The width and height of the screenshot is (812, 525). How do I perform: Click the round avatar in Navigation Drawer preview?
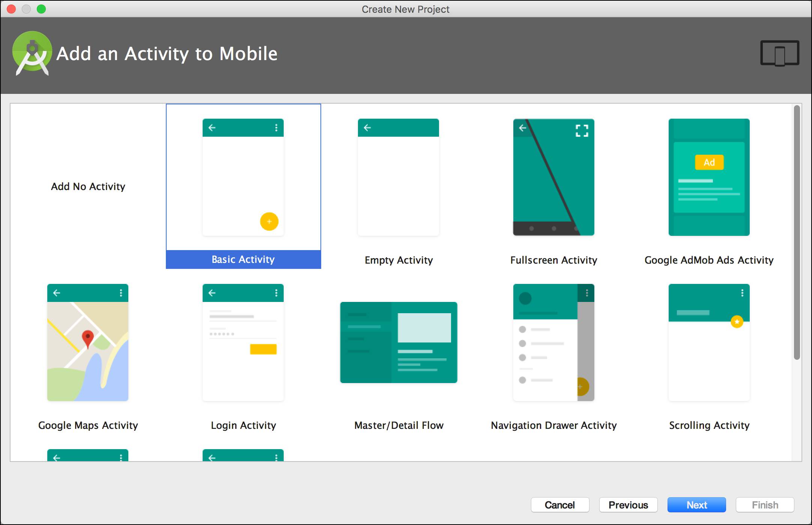tap(525, 299)
